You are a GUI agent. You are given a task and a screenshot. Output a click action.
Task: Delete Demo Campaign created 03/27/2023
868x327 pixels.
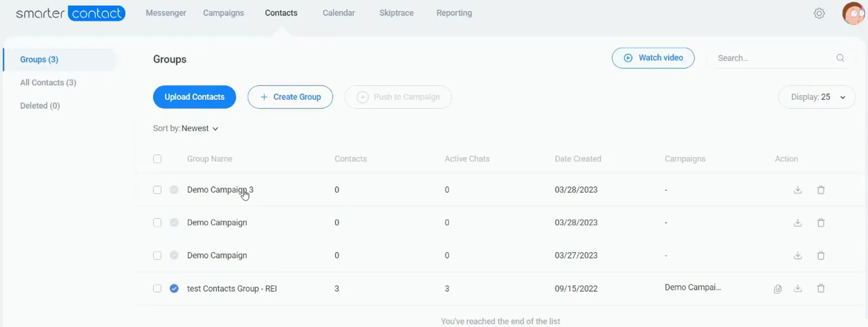[x=821, y=255]
